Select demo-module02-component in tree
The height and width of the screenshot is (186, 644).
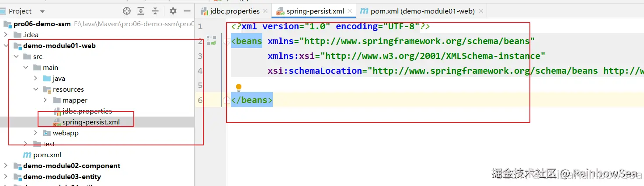click(72, 166)
